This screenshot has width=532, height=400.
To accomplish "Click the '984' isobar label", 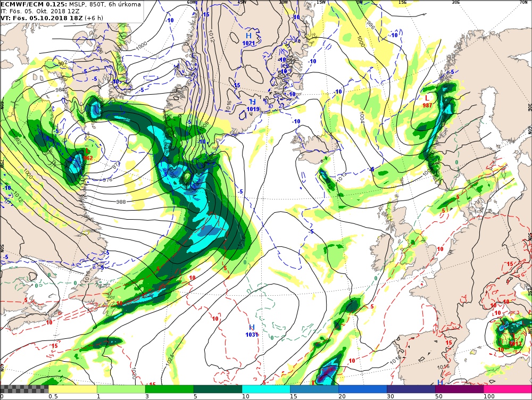I will pyautogui.click(x=60, y=90).
